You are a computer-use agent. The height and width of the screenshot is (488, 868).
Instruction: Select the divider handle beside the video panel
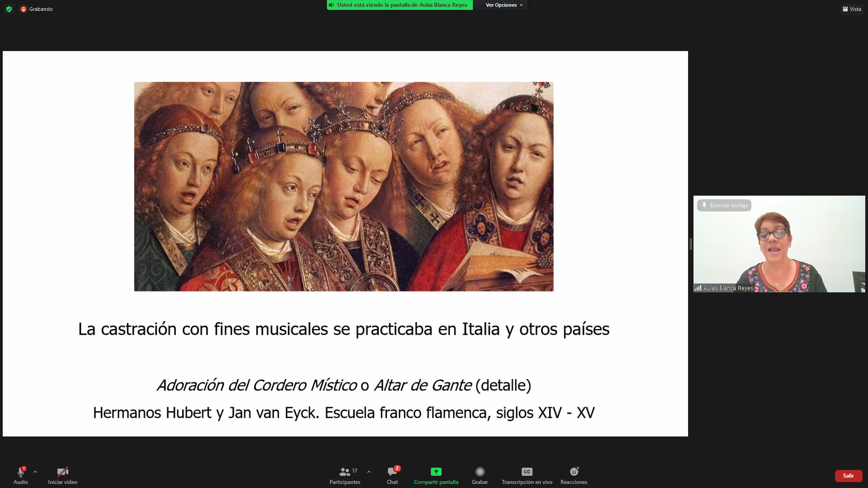(x=690, y=244)
